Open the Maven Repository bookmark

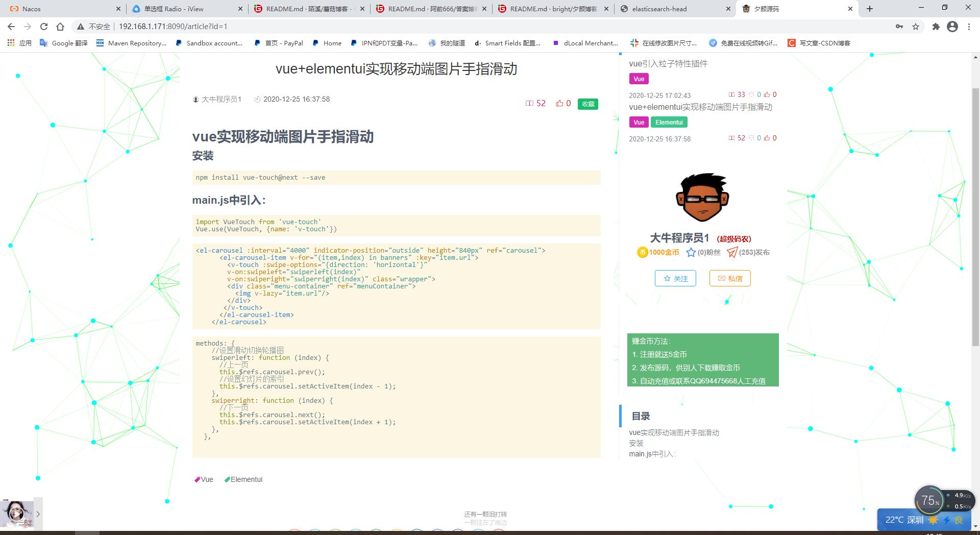132,43
